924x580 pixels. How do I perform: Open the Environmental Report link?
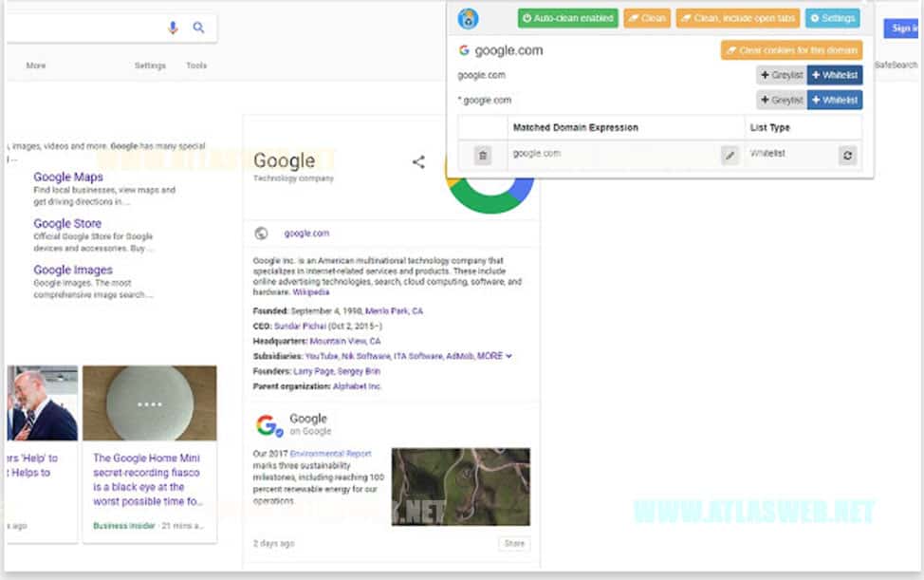[x=330, y=454]
